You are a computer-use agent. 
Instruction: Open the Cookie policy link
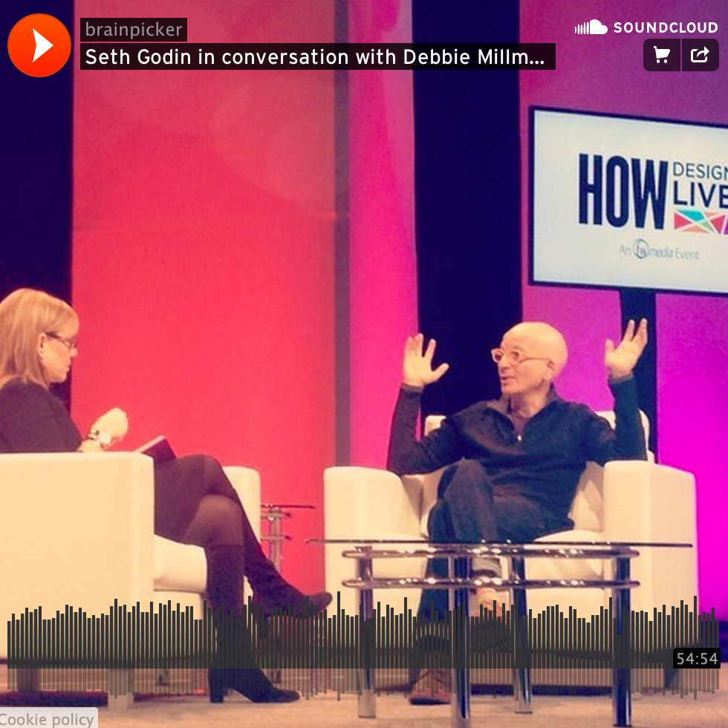pyautogui.click(x=48, y=718)
